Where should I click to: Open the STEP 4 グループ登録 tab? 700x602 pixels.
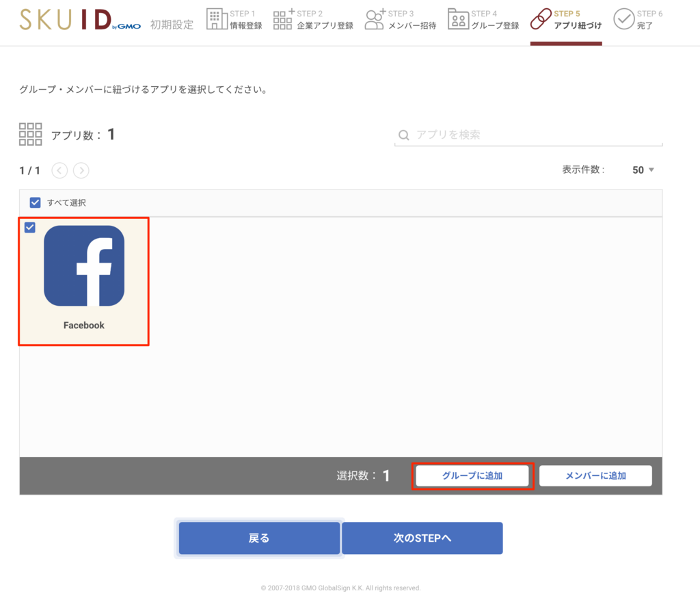tap(483, 20)
